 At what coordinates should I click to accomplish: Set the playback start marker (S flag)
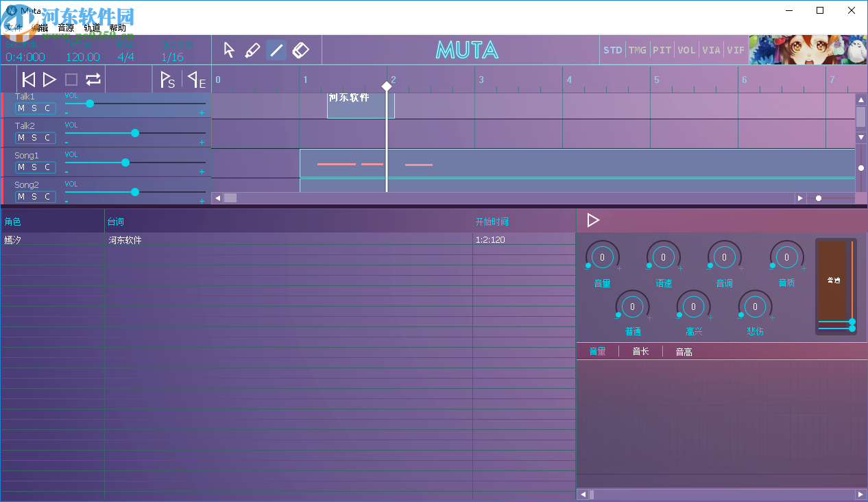[x=167, y=79]
